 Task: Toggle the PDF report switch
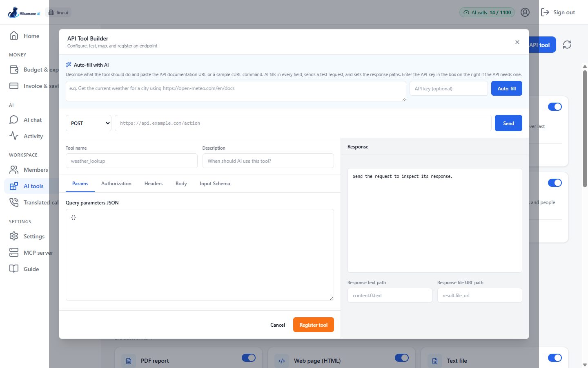[249, 358]
